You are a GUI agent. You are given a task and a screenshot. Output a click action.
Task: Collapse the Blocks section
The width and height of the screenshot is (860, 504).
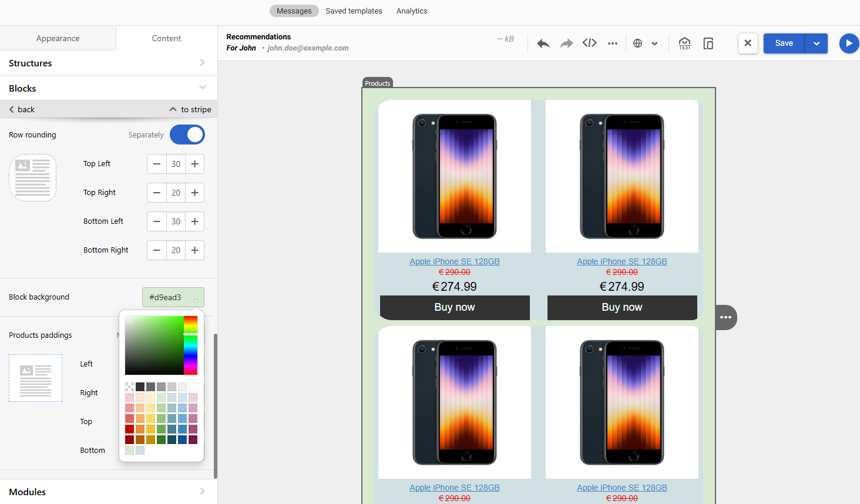[109, 88]
